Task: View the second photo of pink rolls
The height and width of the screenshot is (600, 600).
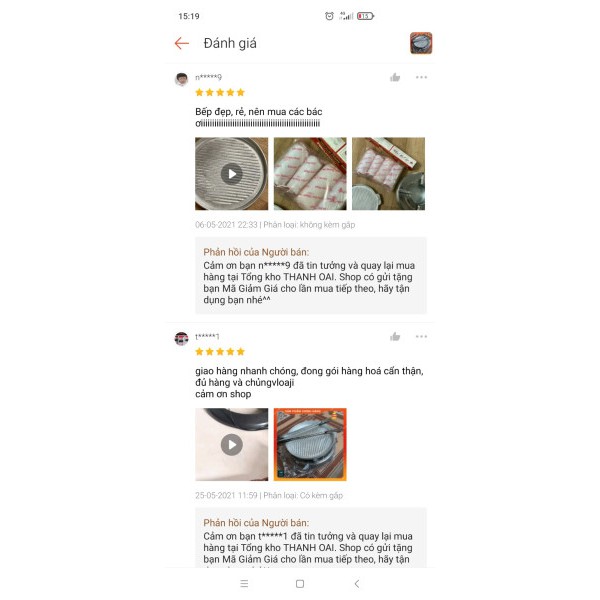Action: point(310,174)
